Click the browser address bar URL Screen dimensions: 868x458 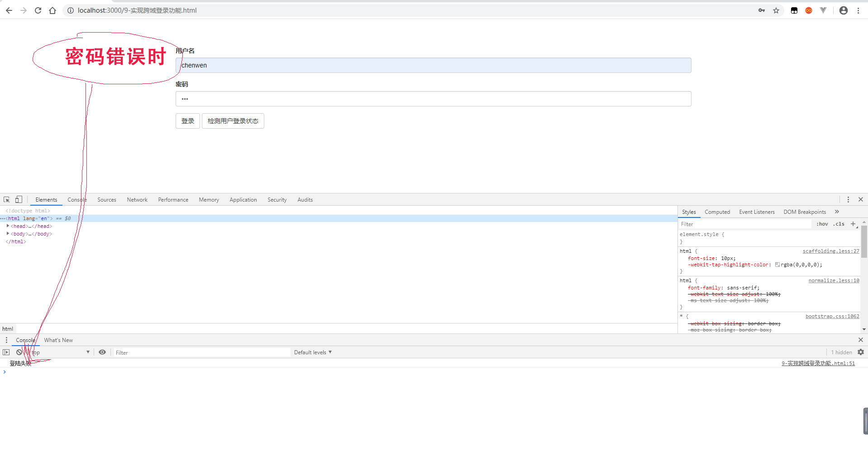(137, 10)
